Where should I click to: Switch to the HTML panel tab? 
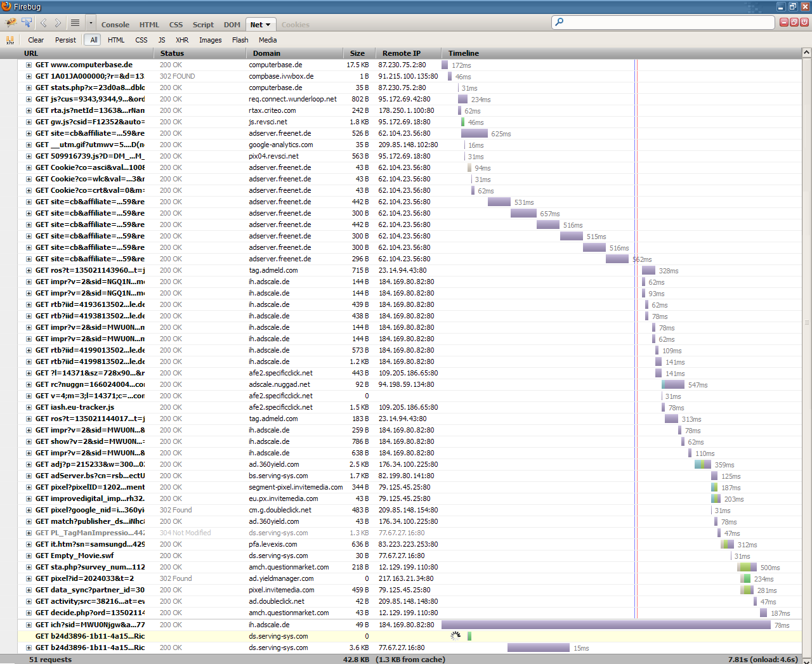[150, 25]
